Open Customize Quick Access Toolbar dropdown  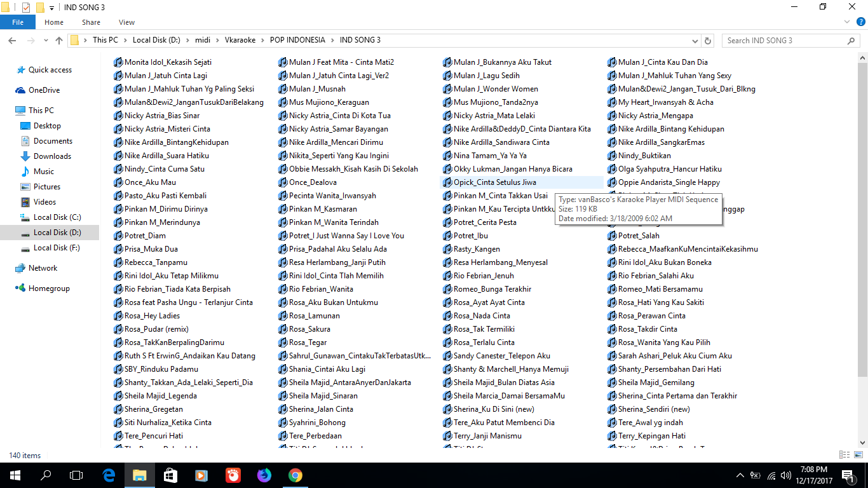[x=51, y=8]
